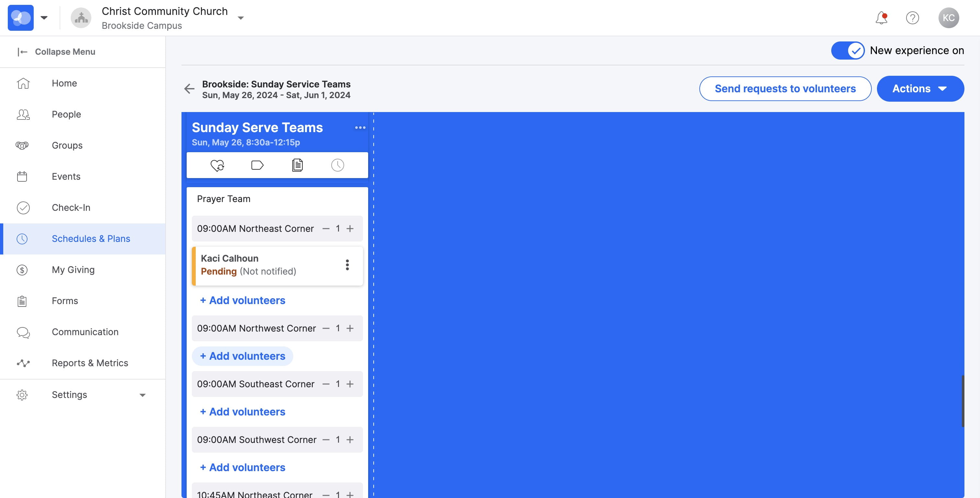Image resolution: width=980 pixels, height=498 pixels.
Task: Click the Home house icon
Action: coord(23,83)
